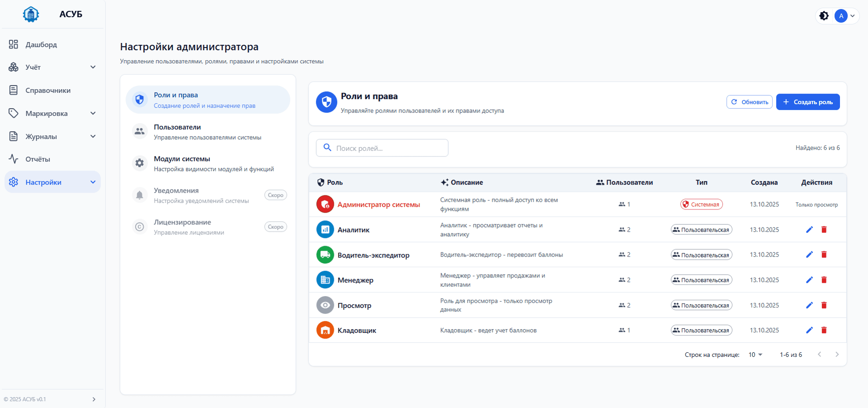The height and width of the screenshot is (408, 868).
Task: Click the eye icon of the Просмотр role
Action: (x=325, y=305)
